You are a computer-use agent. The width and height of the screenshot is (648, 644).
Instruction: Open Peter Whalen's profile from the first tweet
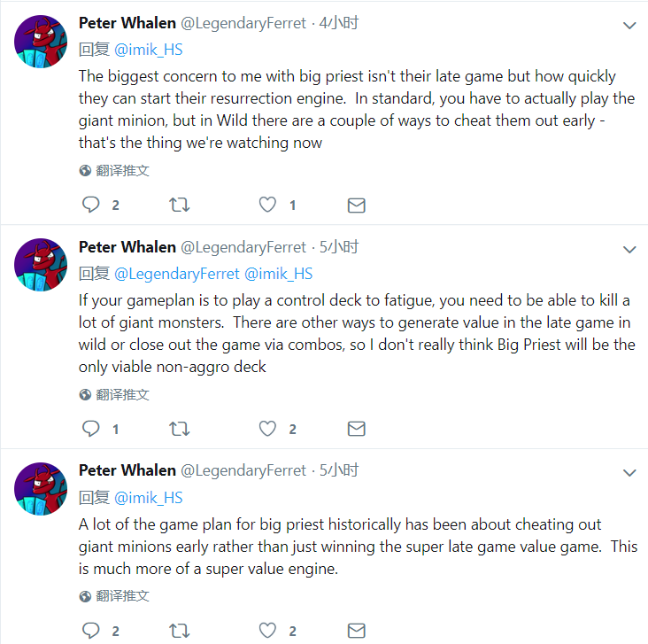[127, 23]
